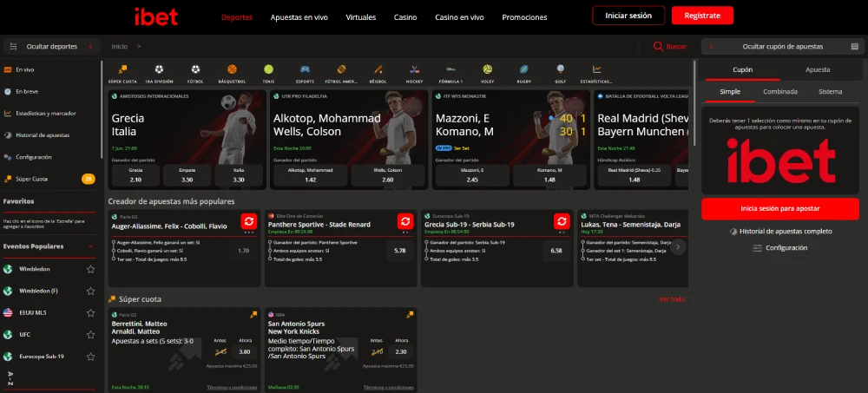Pick Wells, Colson odds 2.60
868x393 pixels.
[x=387, y=175]
